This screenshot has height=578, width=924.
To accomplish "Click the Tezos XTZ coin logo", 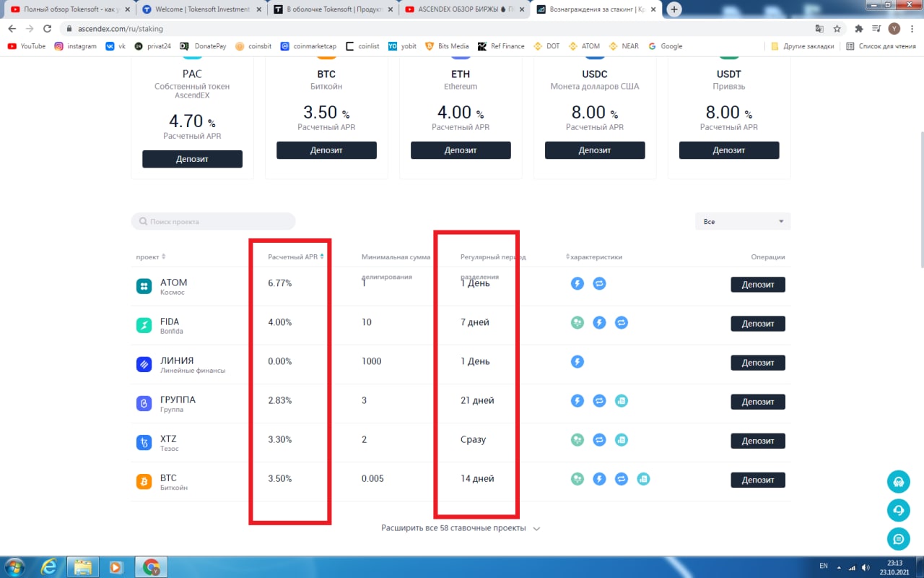I will (144, 443).
